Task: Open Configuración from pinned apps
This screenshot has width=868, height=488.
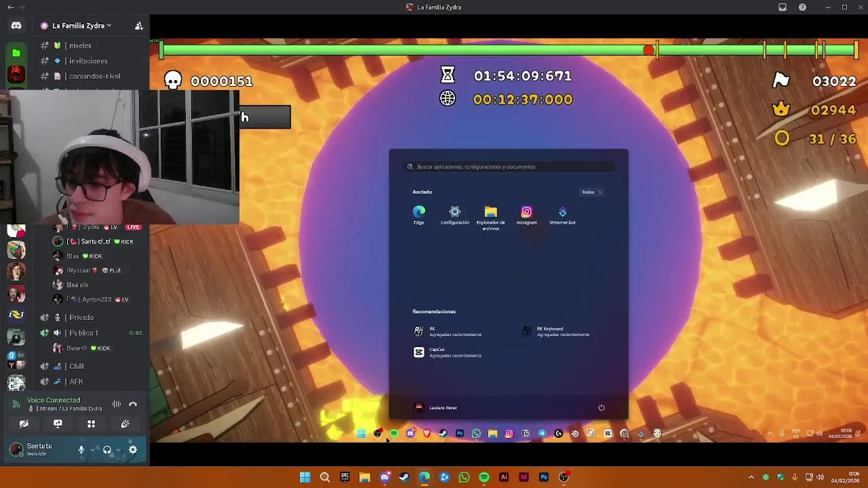Action: [x=455, y=216]
